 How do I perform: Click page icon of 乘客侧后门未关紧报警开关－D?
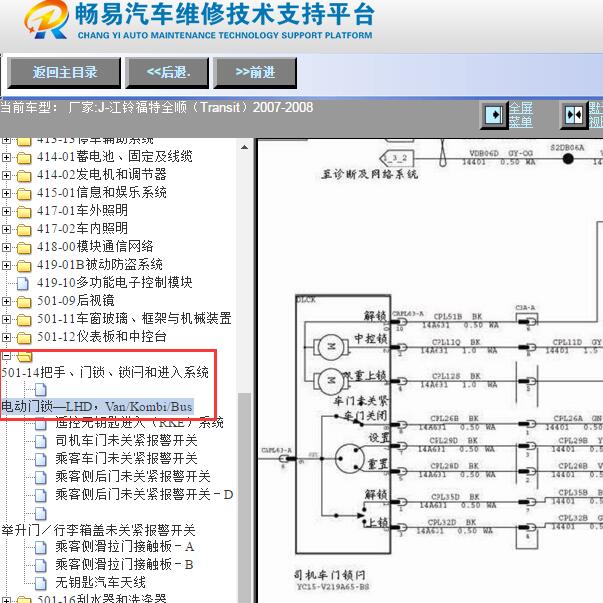[x=41, y=495]
